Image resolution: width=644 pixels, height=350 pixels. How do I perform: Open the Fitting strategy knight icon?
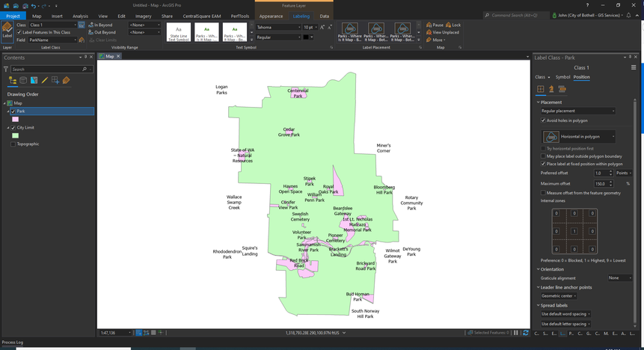(x=551, y=89)
